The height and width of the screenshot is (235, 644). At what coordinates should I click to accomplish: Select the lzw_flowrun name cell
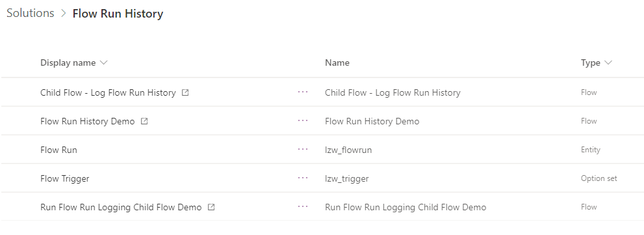pyautogui.click(x=348, y=150)
